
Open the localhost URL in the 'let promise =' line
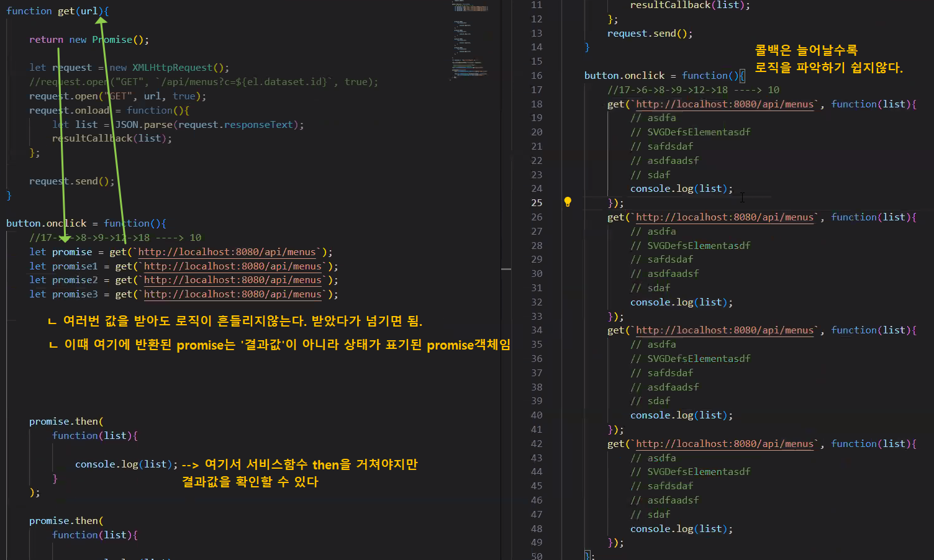227,252
